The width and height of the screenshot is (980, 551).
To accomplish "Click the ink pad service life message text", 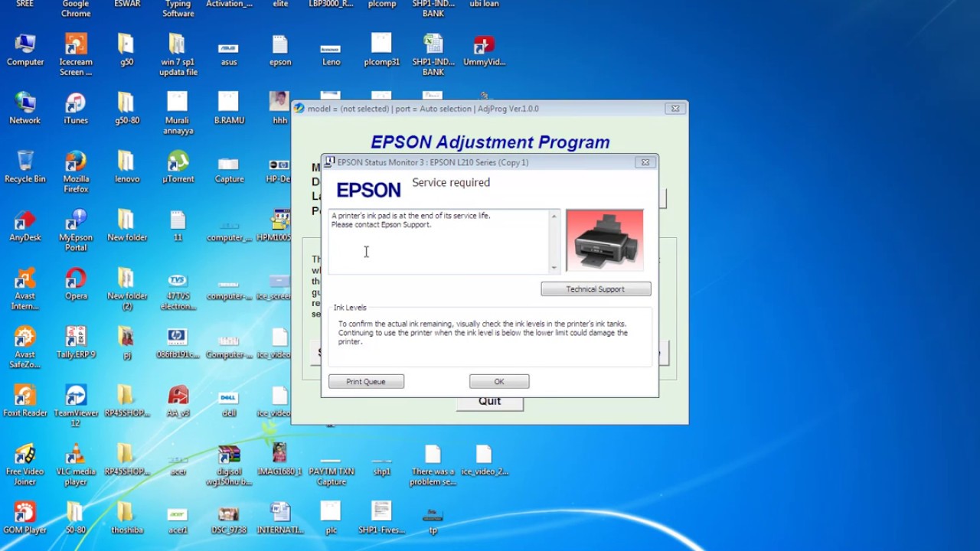I will coord(411,220).
